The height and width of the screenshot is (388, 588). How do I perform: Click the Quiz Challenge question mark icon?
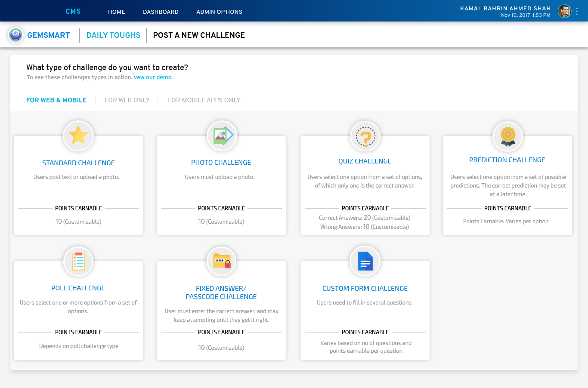coord(365,136)
